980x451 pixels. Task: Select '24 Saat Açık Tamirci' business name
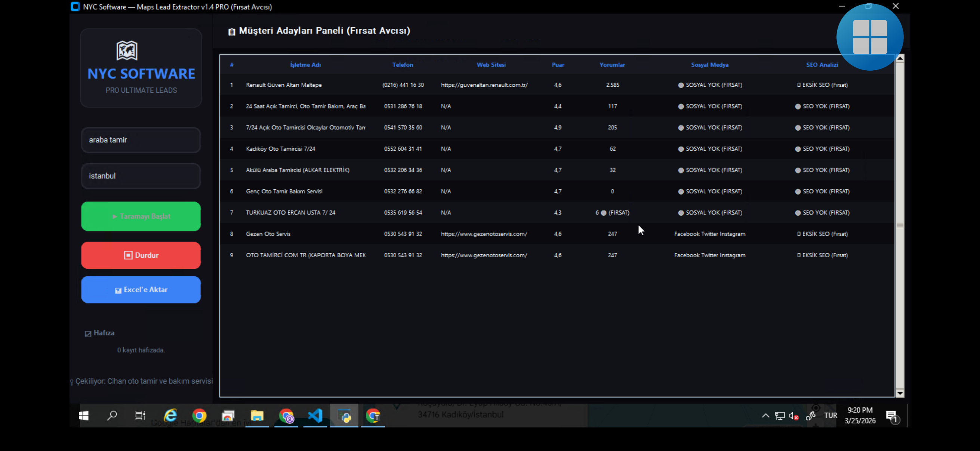click(305, 106)
